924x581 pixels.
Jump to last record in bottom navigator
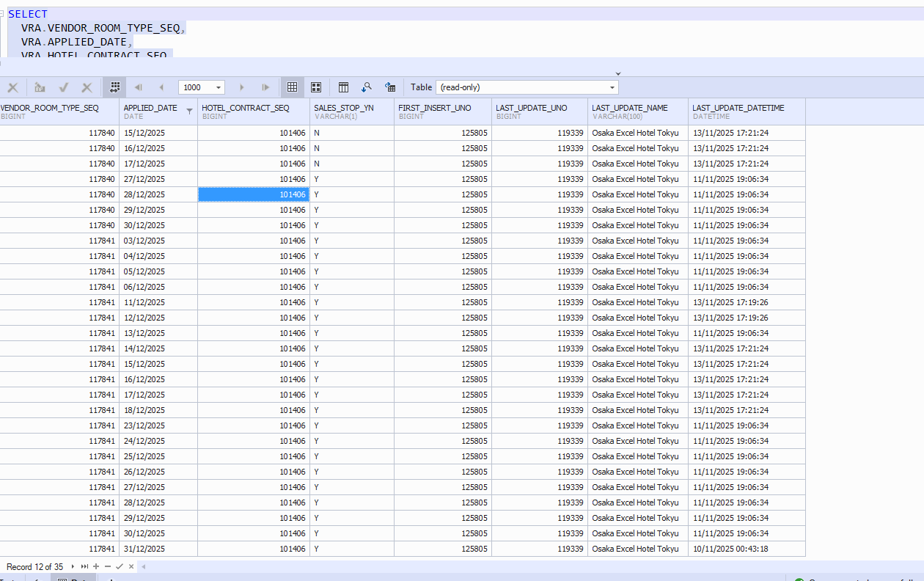[84, 567]
